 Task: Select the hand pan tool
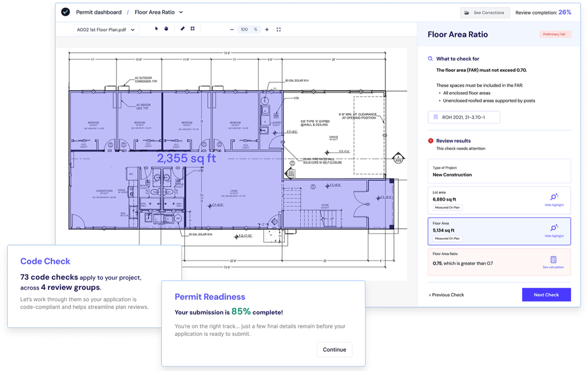(x=166, y=29)
